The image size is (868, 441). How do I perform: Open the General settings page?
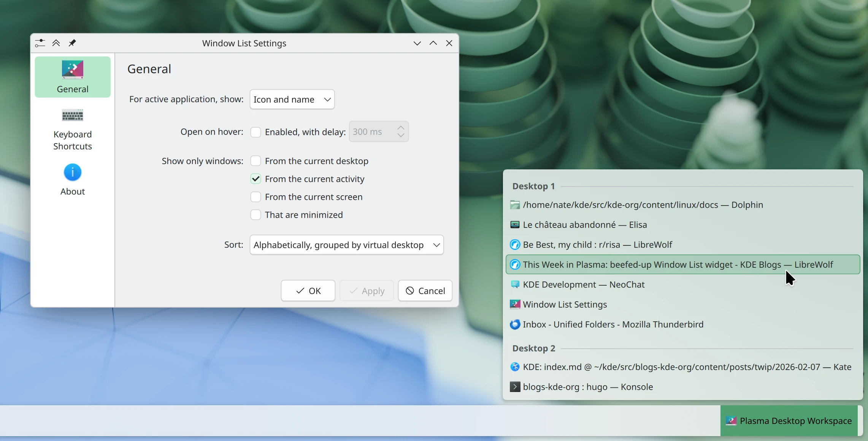pos(72,76)
